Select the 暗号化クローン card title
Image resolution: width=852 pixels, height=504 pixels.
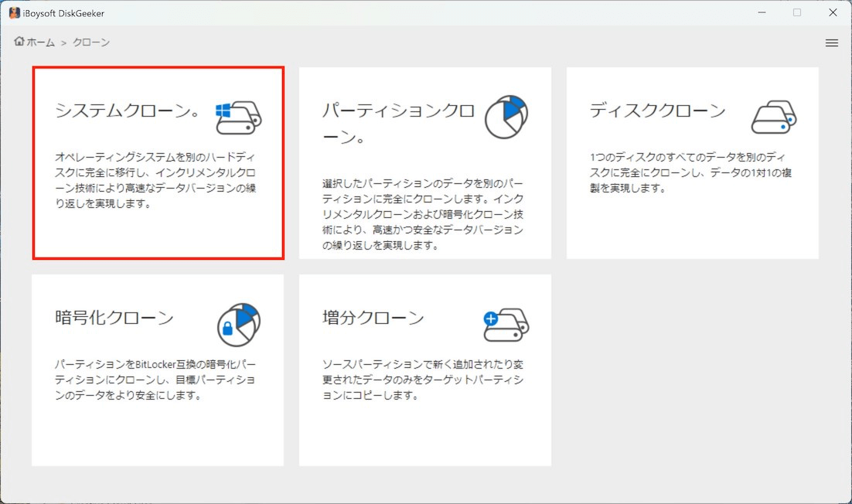point(114,318)
